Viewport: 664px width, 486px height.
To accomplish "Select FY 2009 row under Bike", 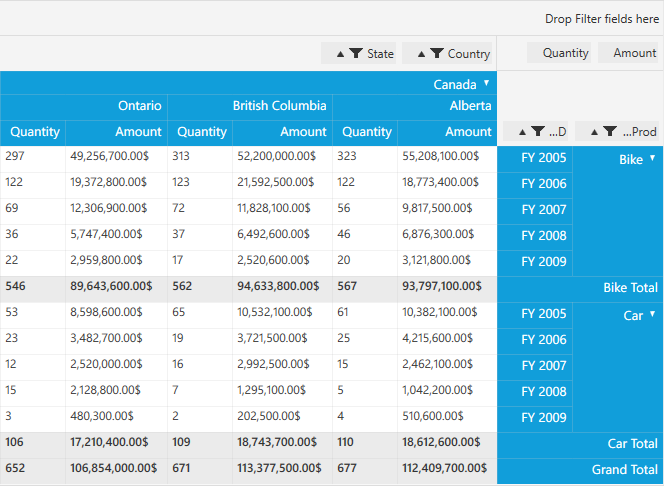I will click(x=535, y=262).
